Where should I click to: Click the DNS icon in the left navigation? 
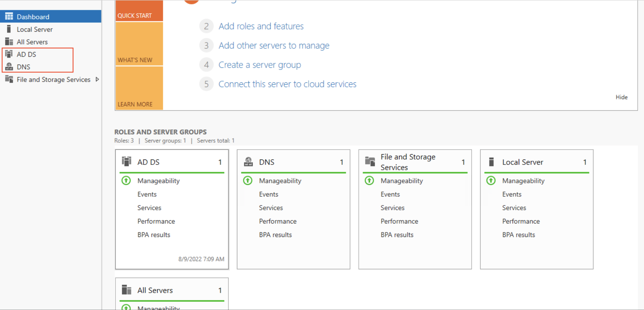pyautogui.click(x=9, y=66)
